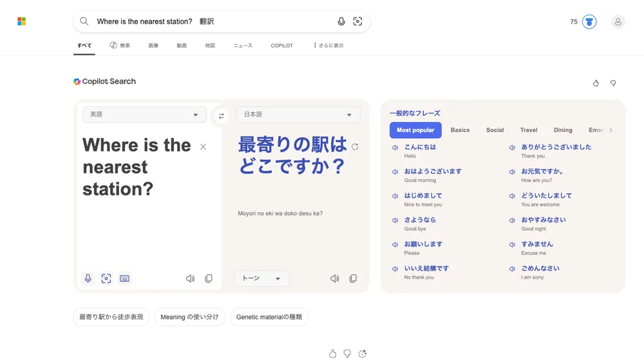Image resolution: width=644 pixels, height=363 pixels.
Task: Click the Japanese translation 最寄りの駅はどこですか？
Action: pos(292,155)
